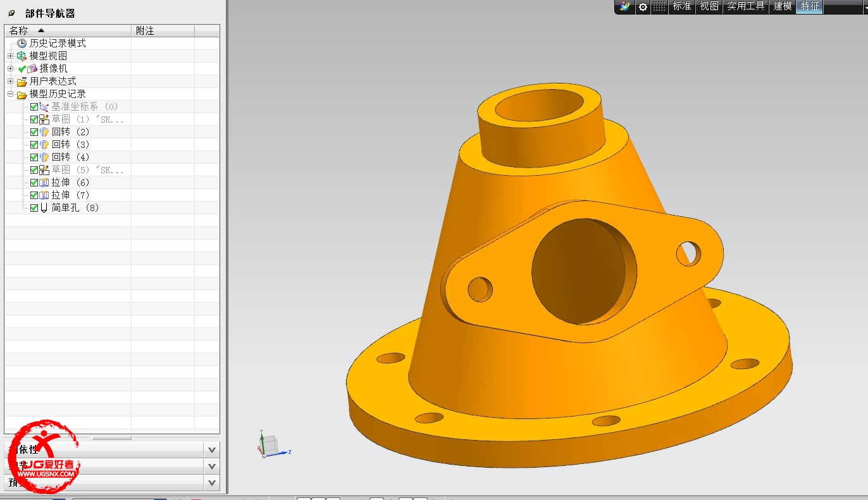This screenshot has height=500, width=868.
Task: Expand the 预览 panel chevron
Action: pos(212,482)
